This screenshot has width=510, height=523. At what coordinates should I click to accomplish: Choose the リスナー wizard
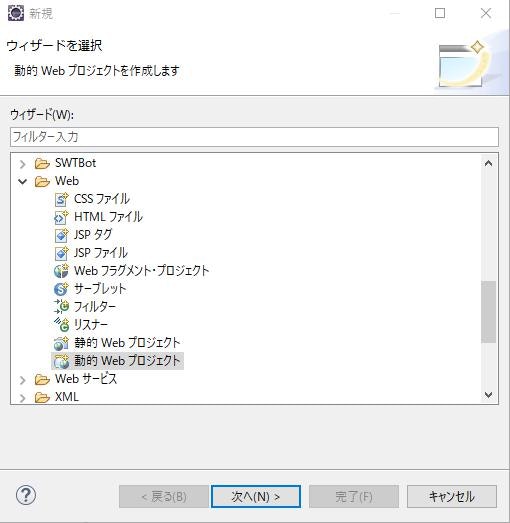click(x=91, y=325)
